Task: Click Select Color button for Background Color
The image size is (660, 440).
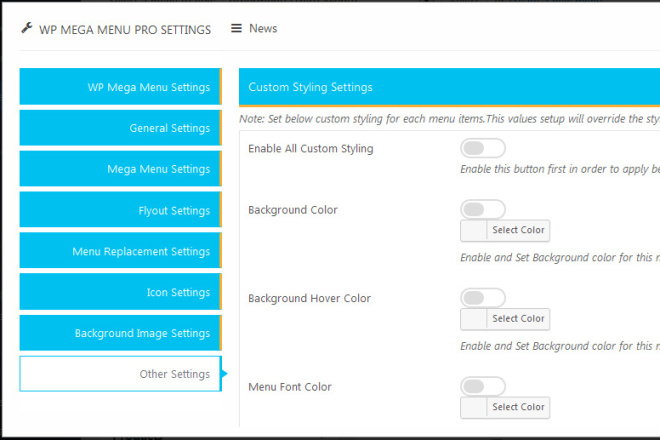Action: click(518, 231)
